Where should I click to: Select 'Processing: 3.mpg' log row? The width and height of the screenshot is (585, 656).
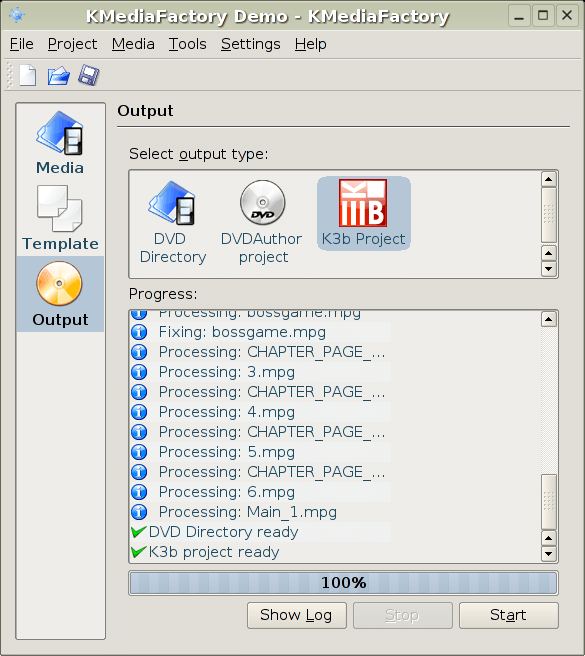pos(260,372)
